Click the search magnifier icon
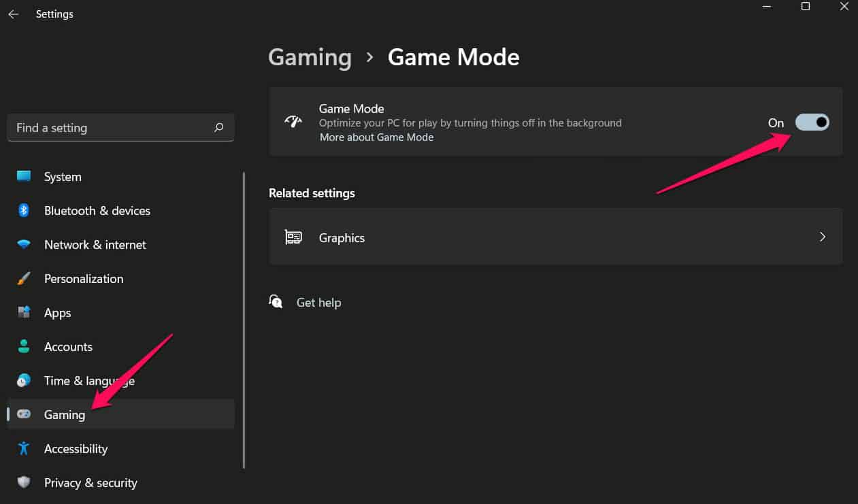 [x=218, y=127]
